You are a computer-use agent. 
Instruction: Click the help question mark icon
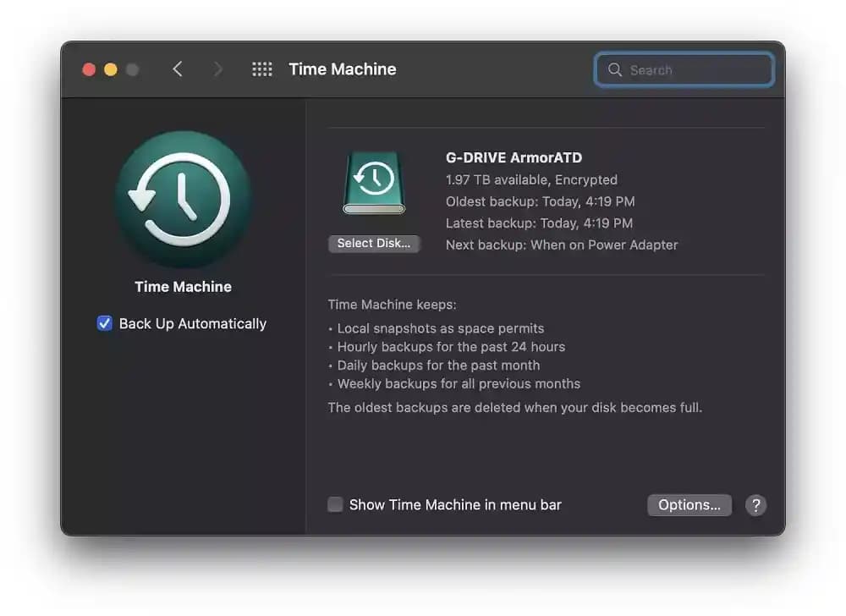755,504
